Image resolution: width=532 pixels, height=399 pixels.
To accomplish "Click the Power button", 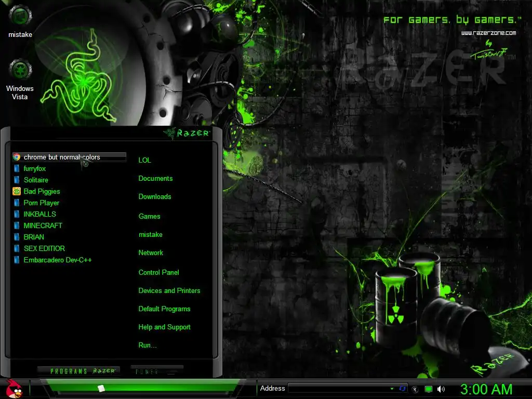I will (x=157, y=371).
